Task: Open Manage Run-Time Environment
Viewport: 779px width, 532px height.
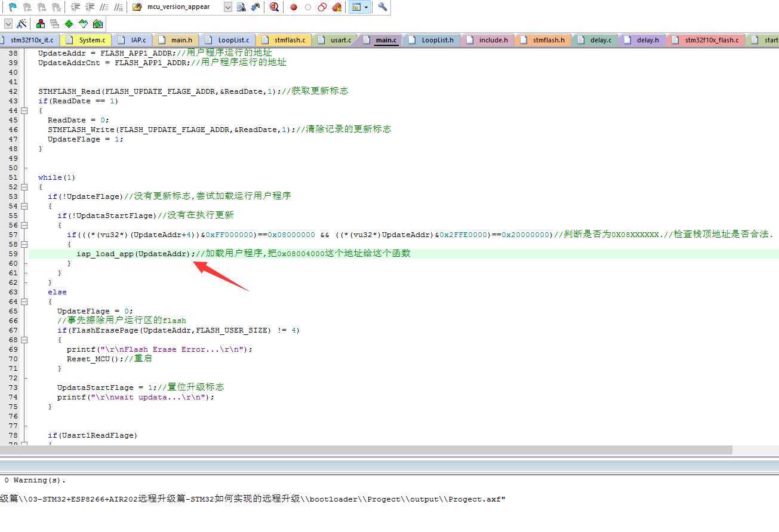Action: (x=69, y=24)
